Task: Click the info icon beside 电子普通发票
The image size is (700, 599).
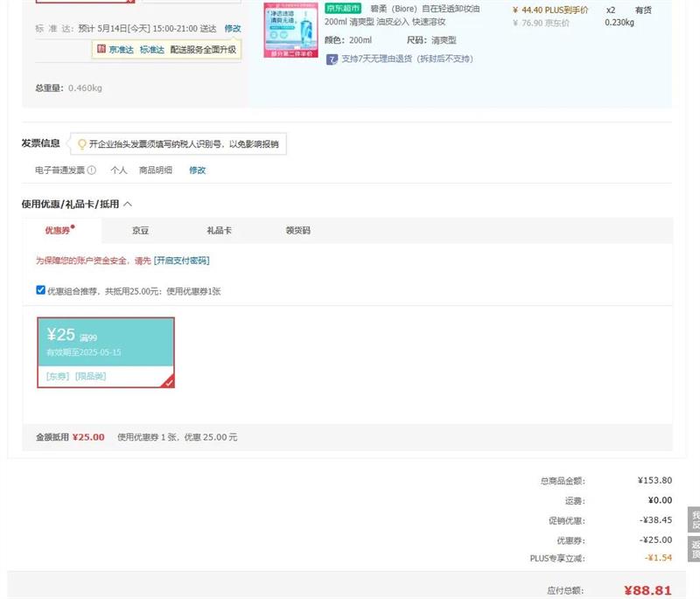Action: point(92,171)
